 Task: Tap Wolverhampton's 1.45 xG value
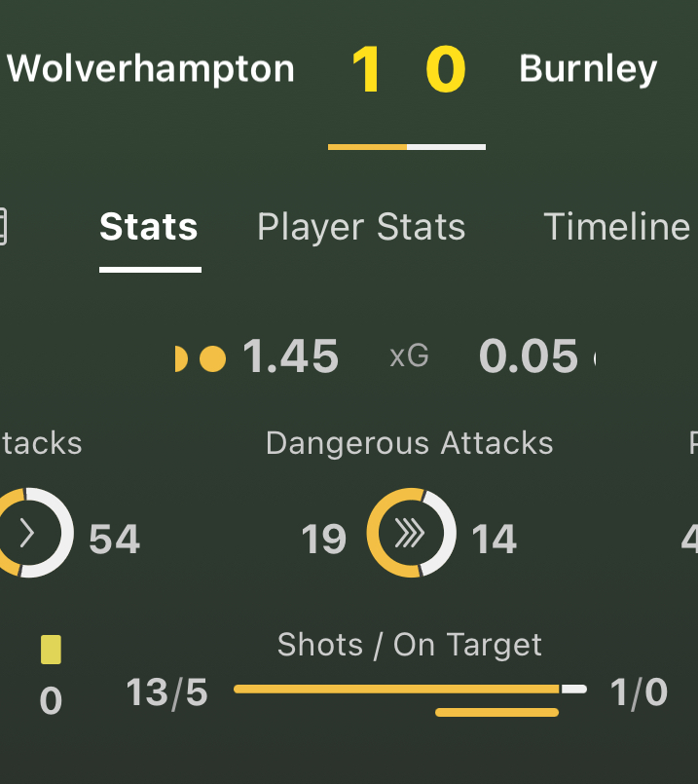pyautogui.click(x=290, y=357)
